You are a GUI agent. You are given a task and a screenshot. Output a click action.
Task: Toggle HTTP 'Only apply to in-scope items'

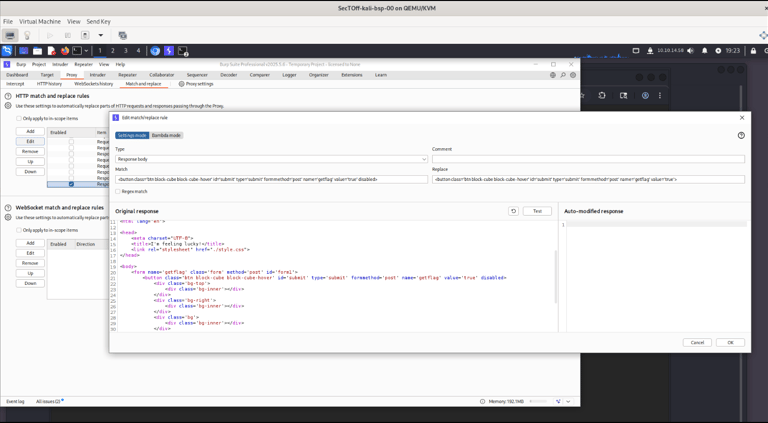tap(18, 118)
